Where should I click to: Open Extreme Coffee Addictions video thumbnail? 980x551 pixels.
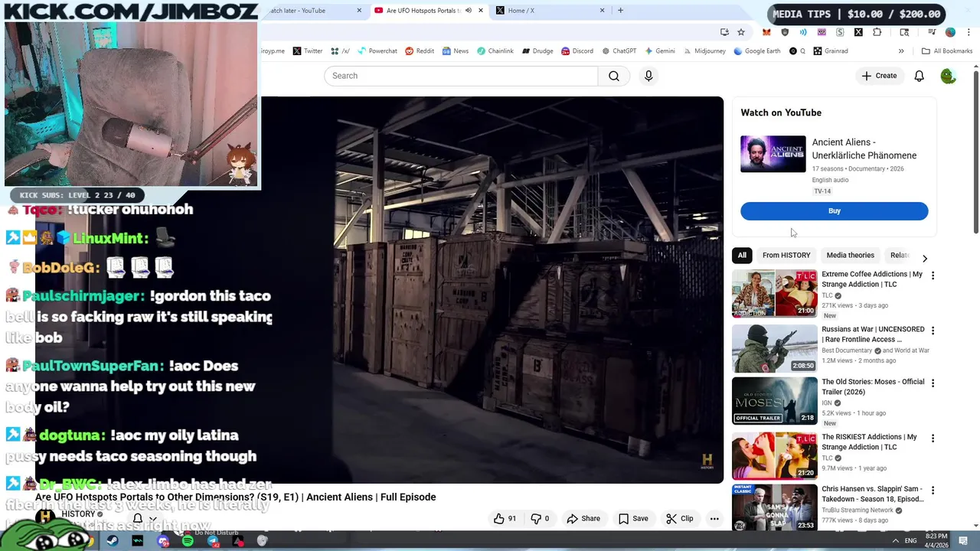tap(774, 293)
